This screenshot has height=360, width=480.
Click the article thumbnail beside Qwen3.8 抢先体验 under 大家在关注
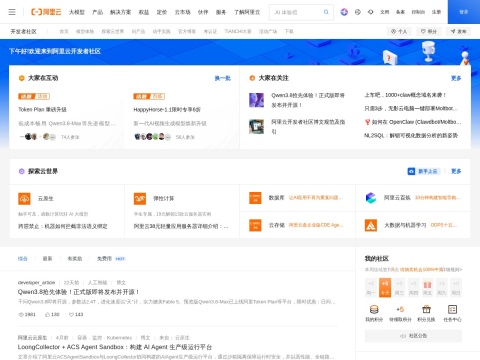click(256, 100)
